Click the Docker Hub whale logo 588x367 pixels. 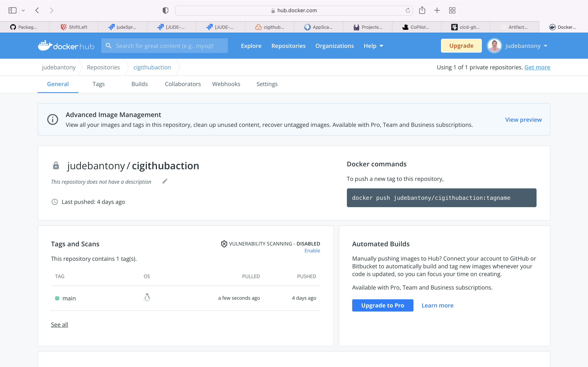(x=45, y=46)
